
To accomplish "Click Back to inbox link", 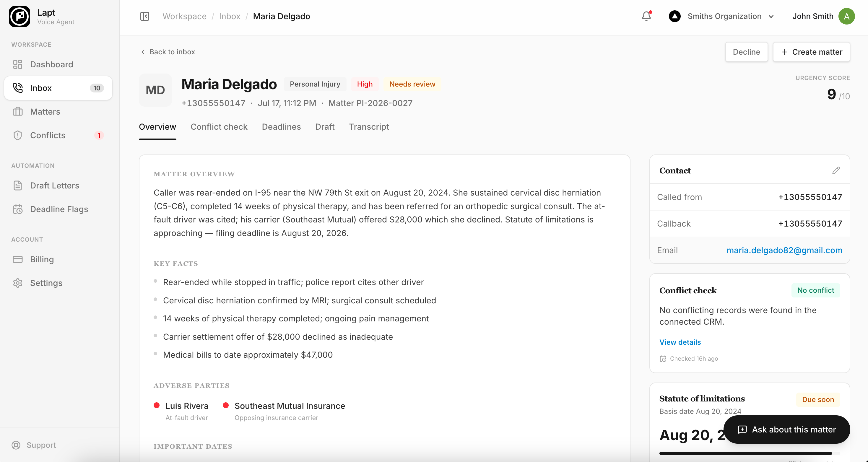I will point(168,52).
